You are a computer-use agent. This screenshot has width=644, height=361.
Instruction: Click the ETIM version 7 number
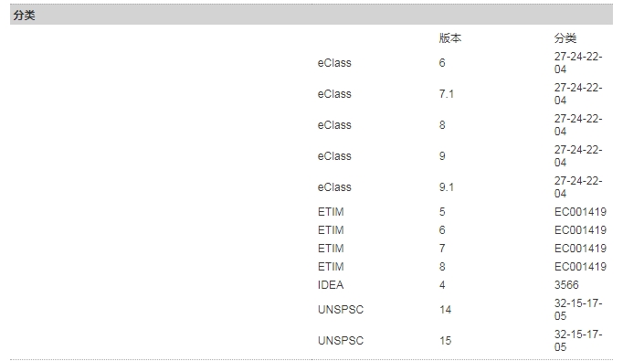[x=442, y=249]
